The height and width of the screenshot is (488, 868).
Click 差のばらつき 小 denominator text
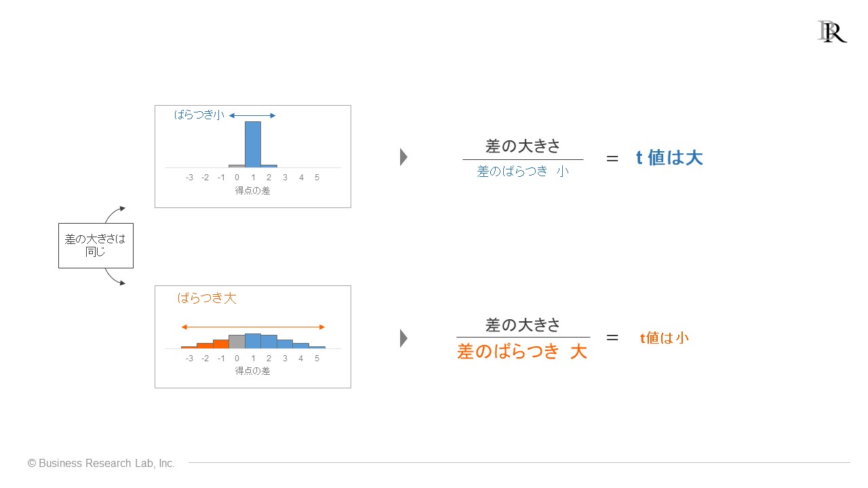point(523,171)
